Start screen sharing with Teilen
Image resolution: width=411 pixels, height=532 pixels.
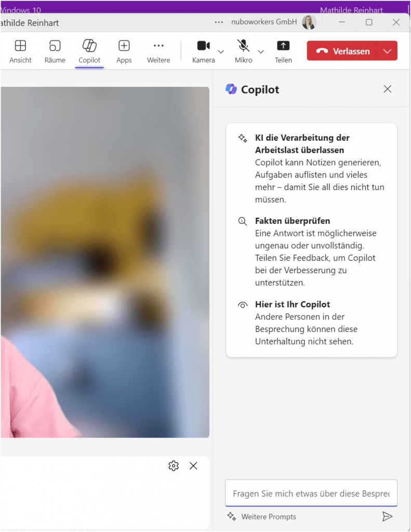tap(283, 51)
